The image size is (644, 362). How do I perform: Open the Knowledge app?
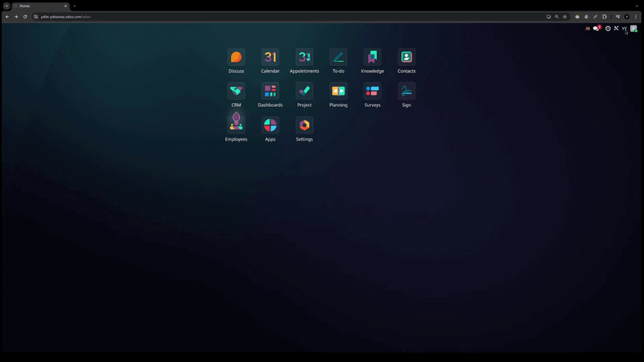373,61
